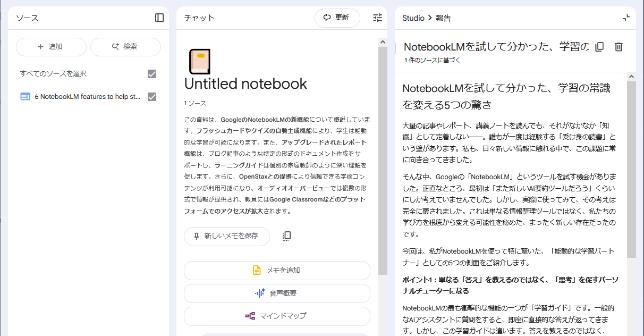Click the report scrollbar up arrow
644x336 pixels.
[x=632, y=77]
